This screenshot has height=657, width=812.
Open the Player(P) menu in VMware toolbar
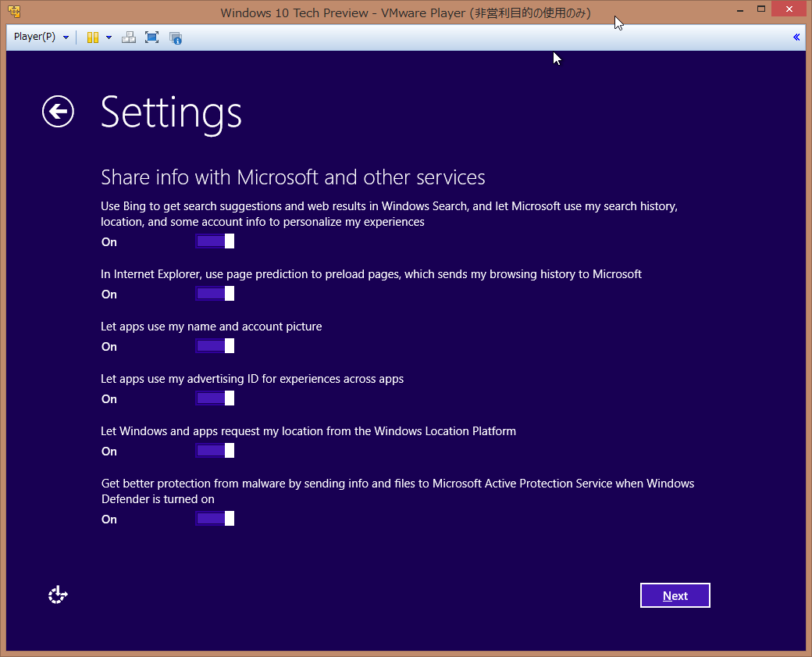click(34, 37)
